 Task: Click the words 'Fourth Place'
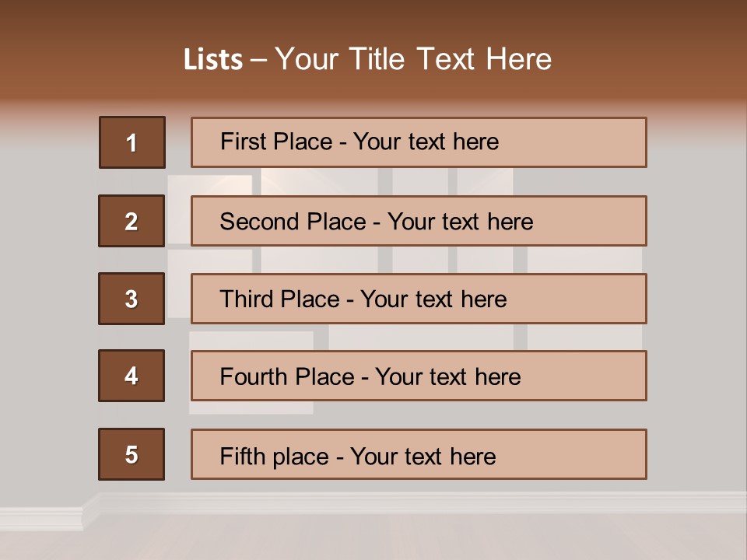tap(287, 376)
